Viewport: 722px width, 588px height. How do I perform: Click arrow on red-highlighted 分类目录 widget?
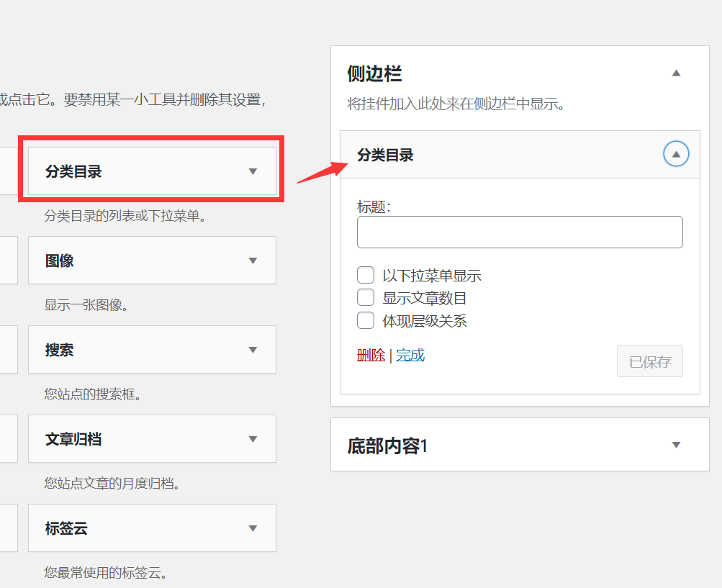point(253,171)
